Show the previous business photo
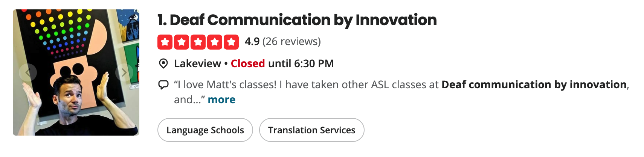The width and height of the screenshot is (644, 157). 28,72
